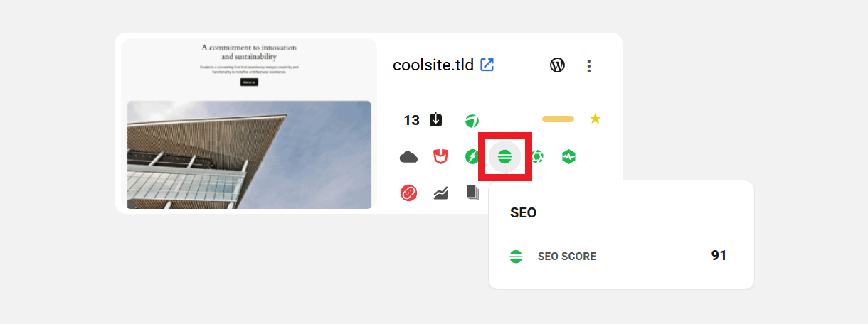
Task: Click the green hexagon uptime pulse icon
Action: click(x=568, y=157)
